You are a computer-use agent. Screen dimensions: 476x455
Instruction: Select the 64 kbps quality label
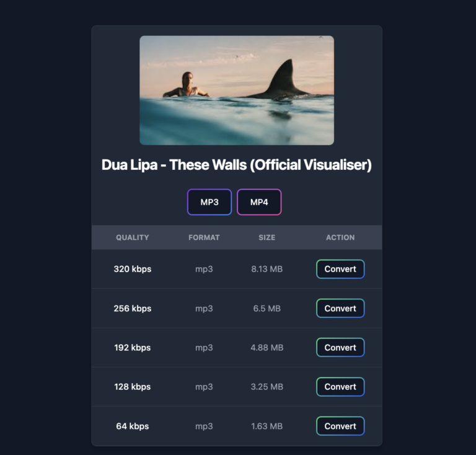(133, 426)
